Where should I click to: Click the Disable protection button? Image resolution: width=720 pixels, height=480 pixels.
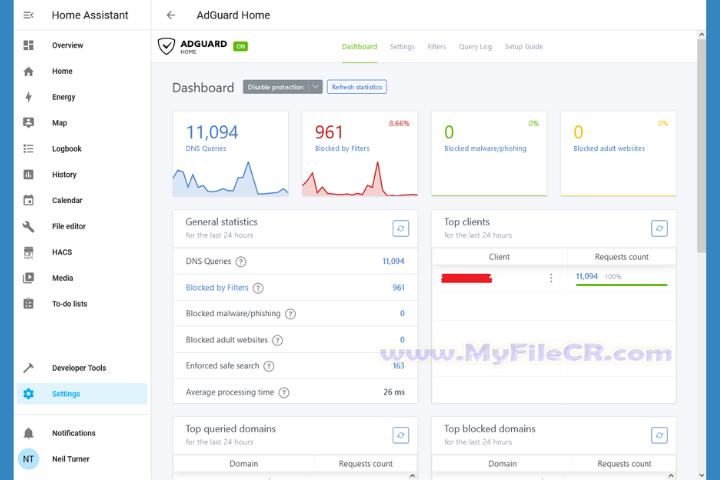(276, 87)
